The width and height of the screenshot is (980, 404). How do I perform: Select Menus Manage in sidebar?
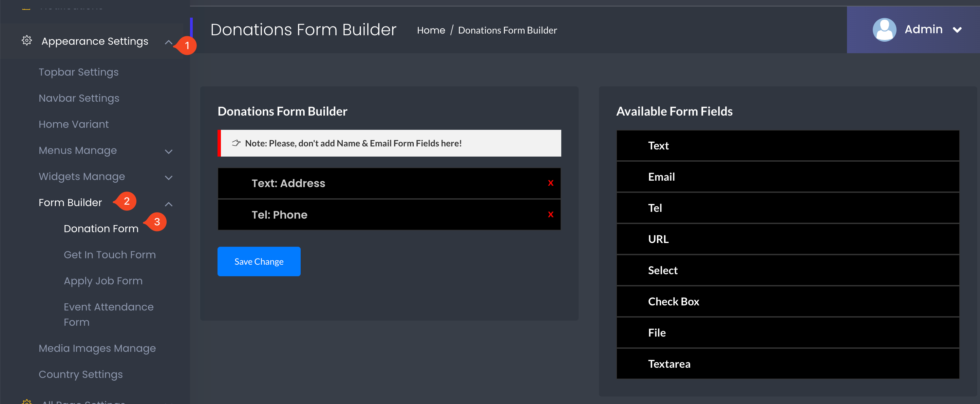pyautogui.click(x=78, y=150)
